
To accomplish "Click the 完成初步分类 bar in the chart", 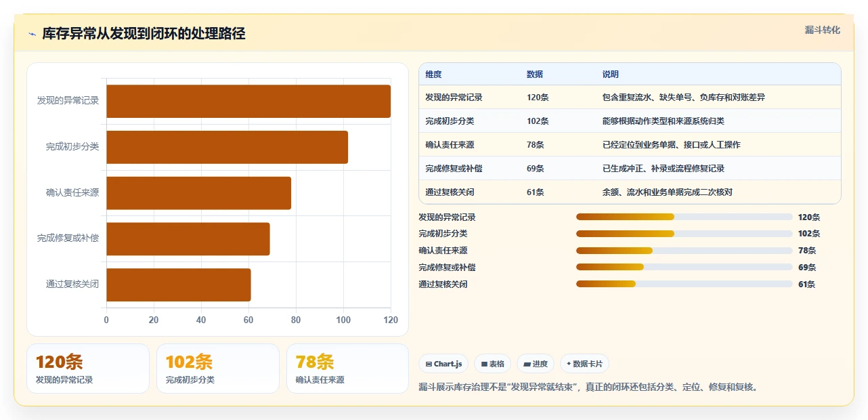I will (x=227, y=147).
